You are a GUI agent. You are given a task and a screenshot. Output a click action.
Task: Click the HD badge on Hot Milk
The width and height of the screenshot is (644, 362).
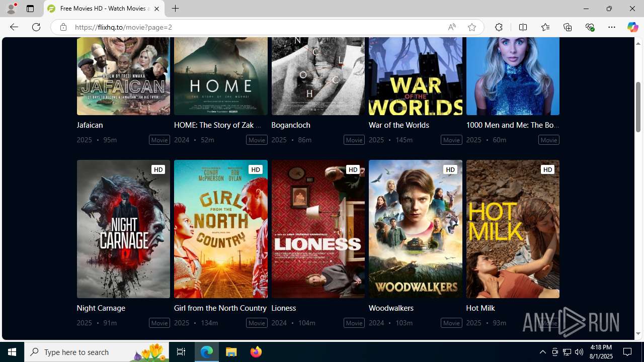point(547,169)
